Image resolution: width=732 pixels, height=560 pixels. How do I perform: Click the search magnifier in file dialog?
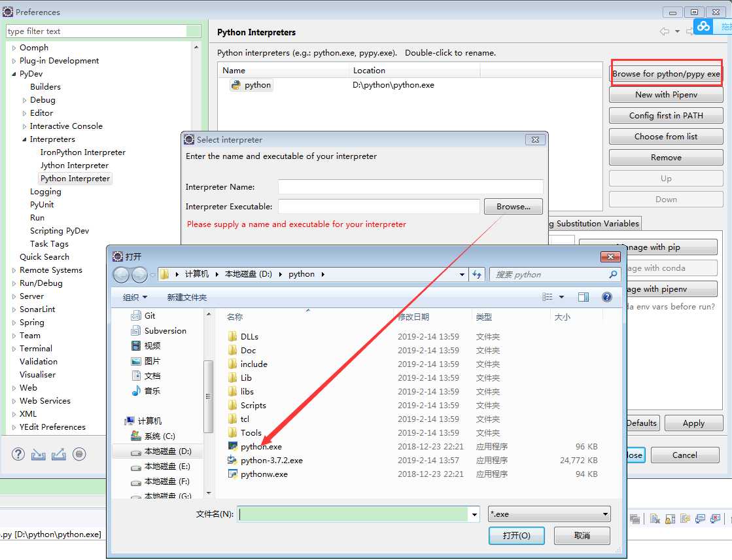(613, 275)
